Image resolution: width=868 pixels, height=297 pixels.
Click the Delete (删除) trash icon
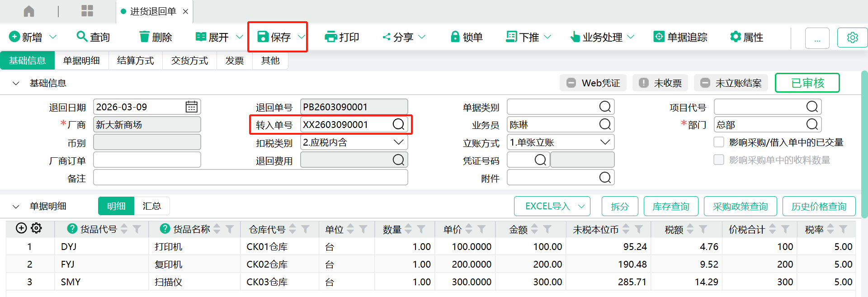tap(144, 37)
